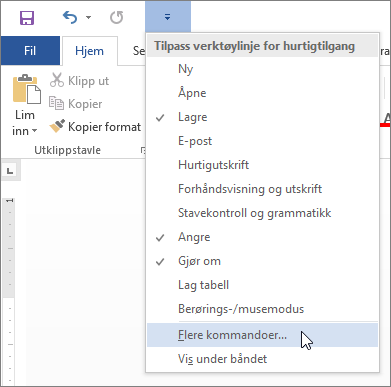This screenshot has height=387, width=391.
Task: Uncheck Lagre in quick access menu
Action: tap(262, 117)
